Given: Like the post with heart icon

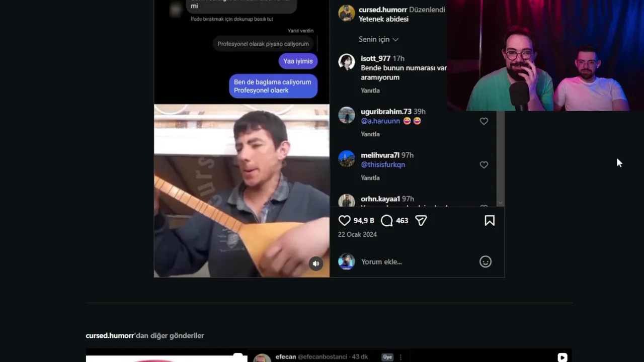Looking at the screenshot, I should pos(344,221).
